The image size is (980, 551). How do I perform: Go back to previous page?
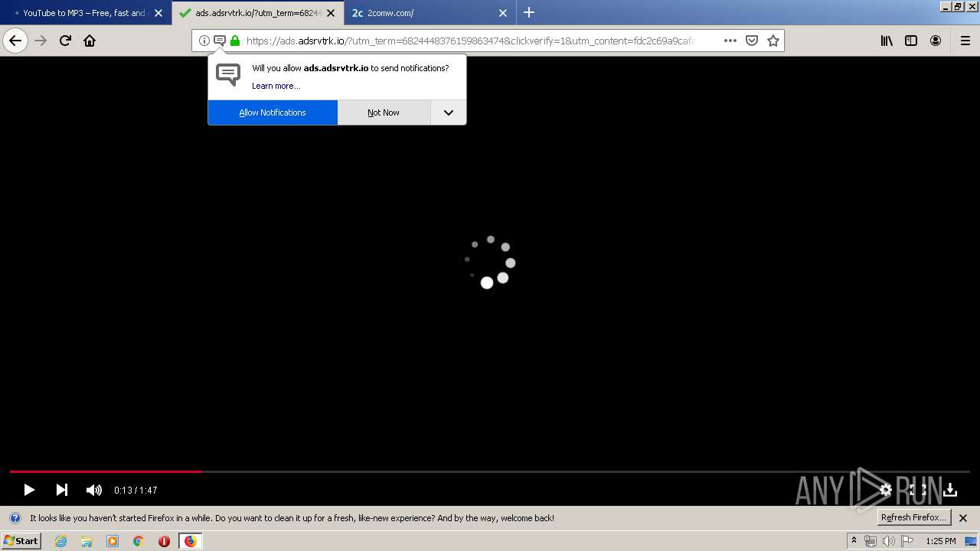(15, 41)
